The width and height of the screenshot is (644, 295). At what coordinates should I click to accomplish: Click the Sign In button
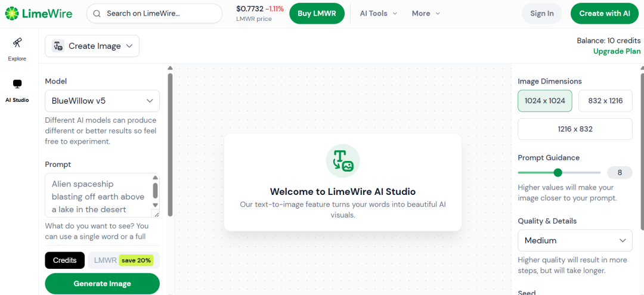(x=541, y=14)
